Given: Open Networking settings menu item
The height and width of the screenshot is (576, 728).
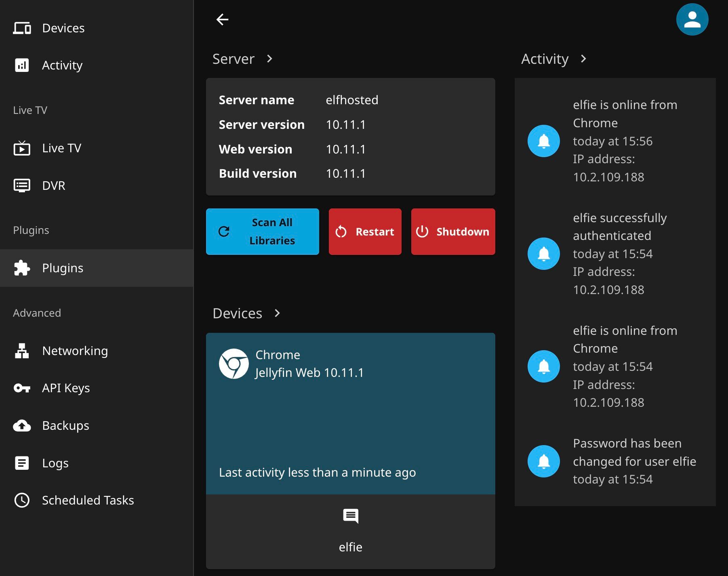Looking at the screenshot, I should pyautogui.click(x=97, y=351).
